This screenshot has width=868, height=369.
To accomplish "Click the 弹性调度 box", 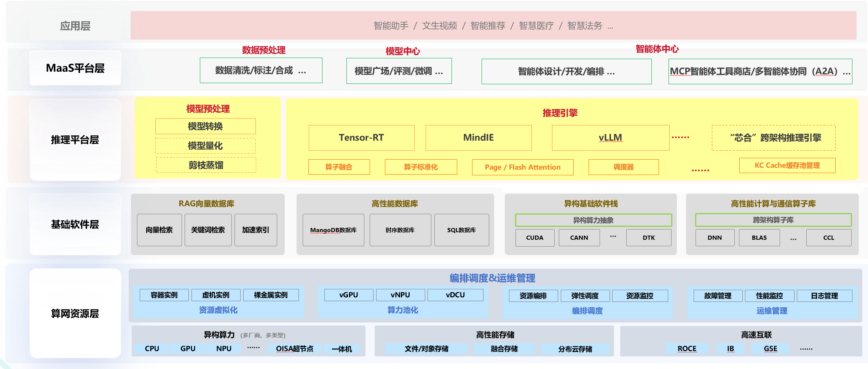I will [x=585, y=296].
